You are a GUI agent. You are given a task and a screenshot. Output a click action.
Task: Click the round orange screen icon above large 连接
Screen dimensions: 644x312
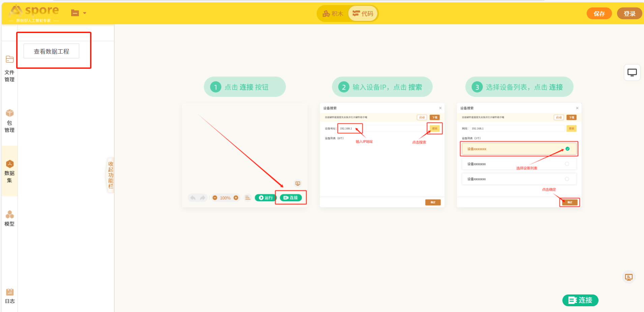(x=628, y=277)
